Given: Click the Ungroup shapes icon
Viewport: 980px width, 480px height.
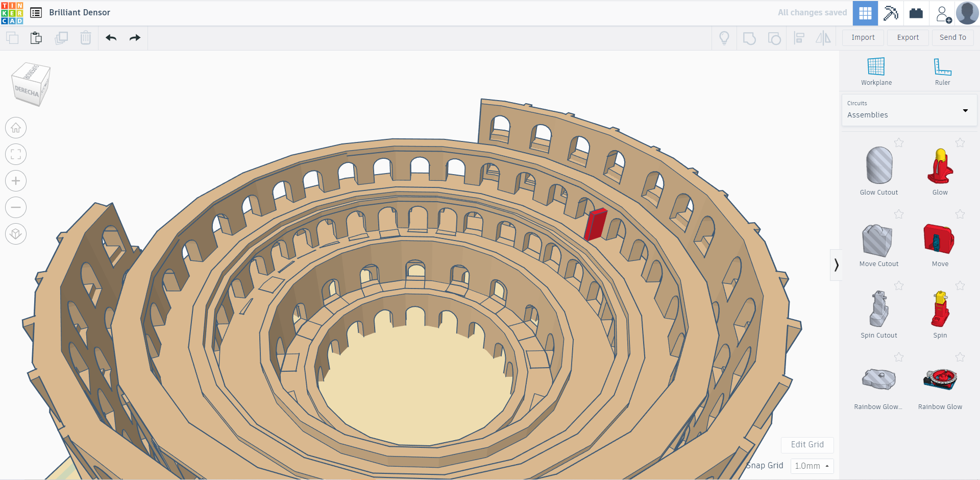Looking at the screenshot, I should click(x=774, y=38).
